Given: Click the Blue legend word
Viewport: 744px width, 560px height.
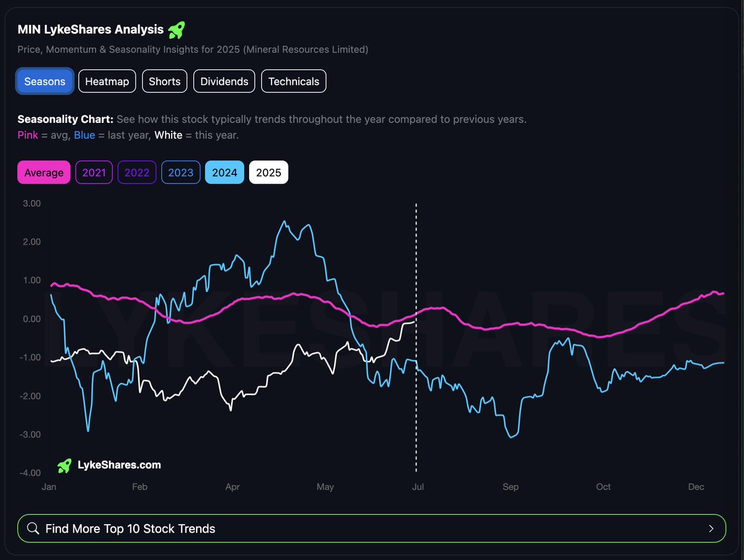Looking at the screenshot, I should click(84, 135).
